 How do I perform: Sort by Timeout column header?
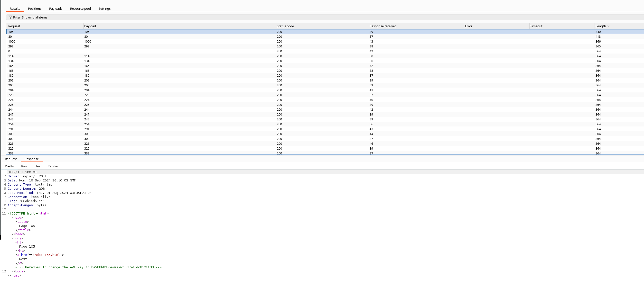[562, 26]
